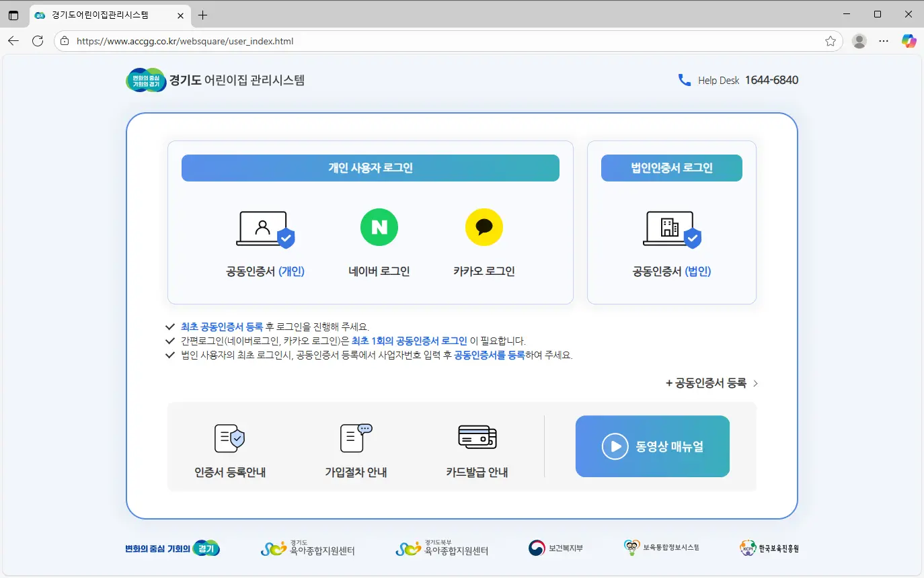Expand the 공동인증서 등록 link arrow

point(755,383)
